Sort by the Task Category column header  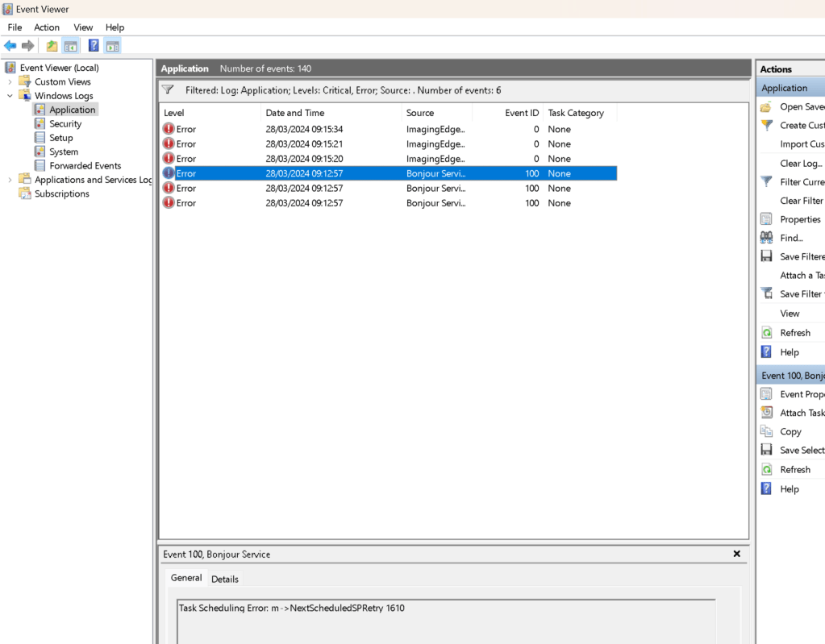click(x=579, y=113)
